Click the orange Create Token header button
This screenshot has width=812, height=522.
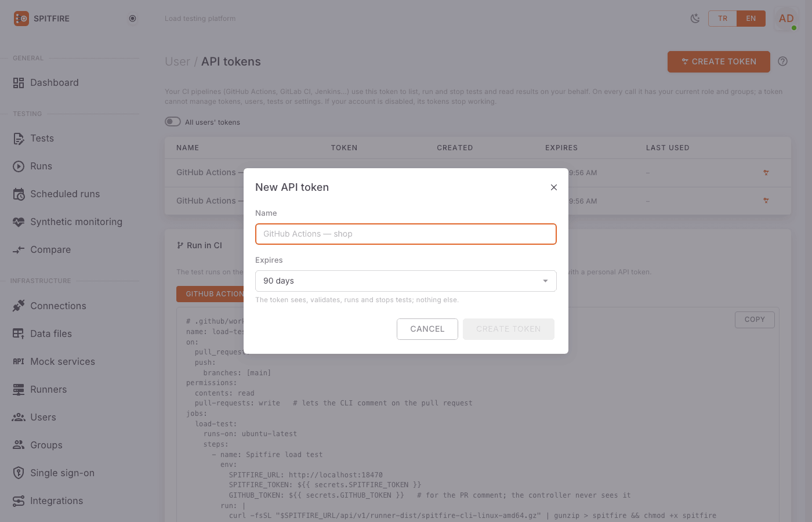[719, 62]
